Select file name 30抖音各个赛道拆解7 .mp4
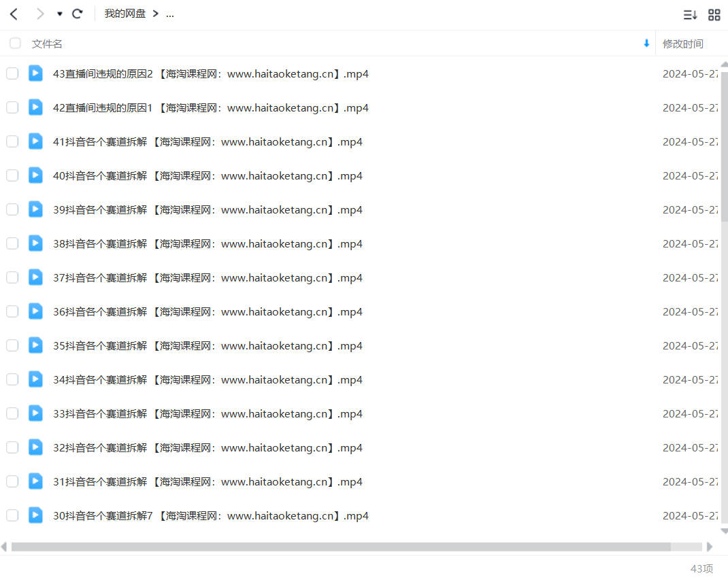 211,515
